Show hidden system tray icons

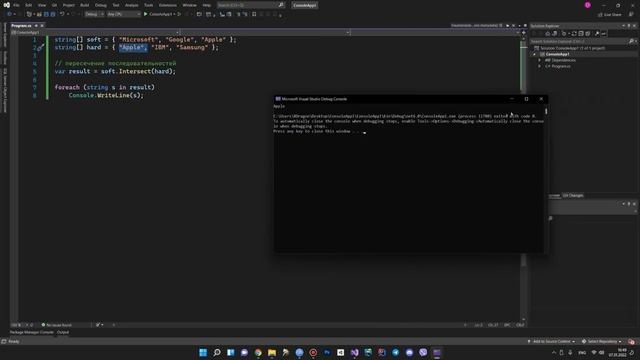pyautogui.click(x=554, y=353)
